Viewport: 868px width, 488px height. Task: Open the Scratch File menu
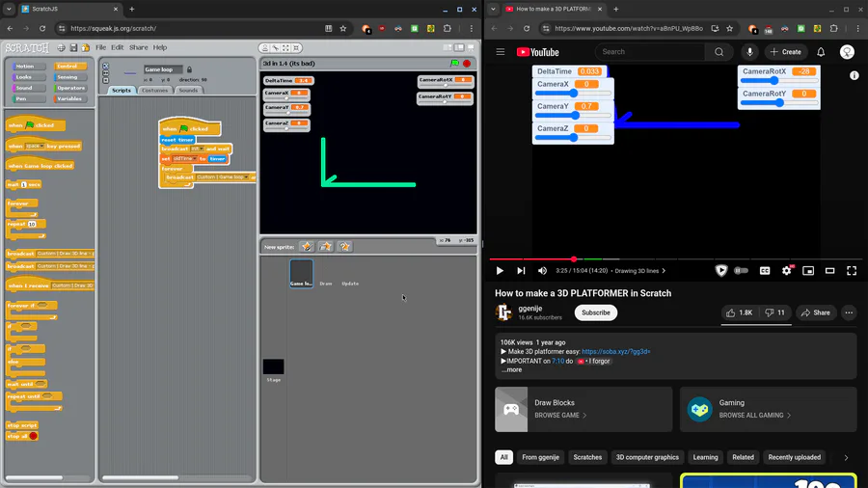click(x=100, y=47)
